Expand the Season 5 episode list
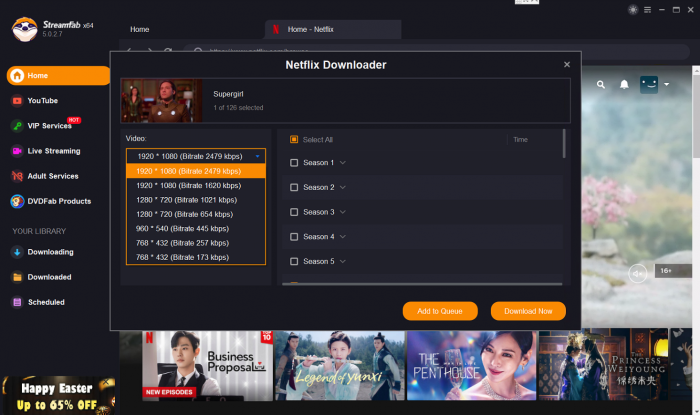The image size is (700, 415). (x=342, y=261)
